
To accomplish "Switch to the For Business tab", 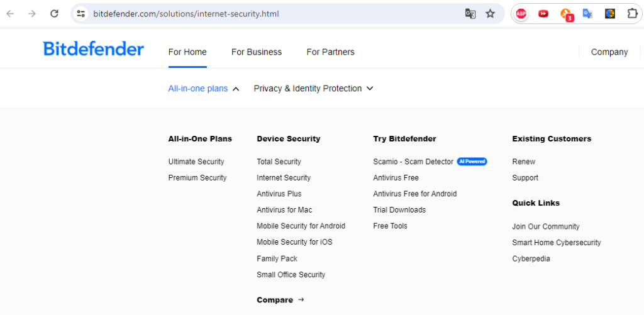I will 257,52.
